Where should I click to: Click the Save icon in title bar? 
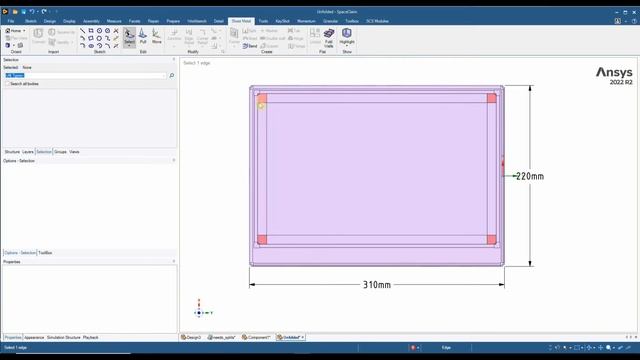(x=24, y=12)
